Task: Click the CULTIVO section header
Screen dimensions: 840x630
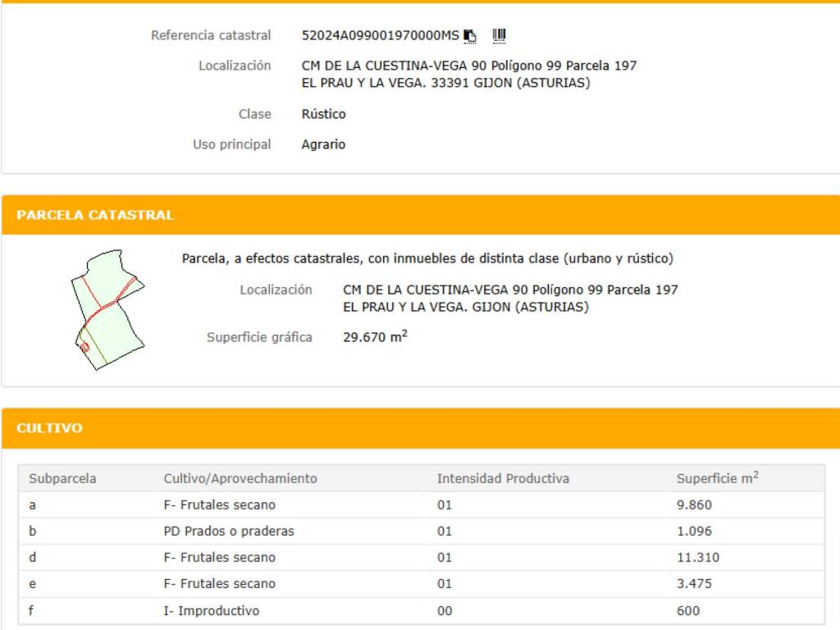Action: 49,428
